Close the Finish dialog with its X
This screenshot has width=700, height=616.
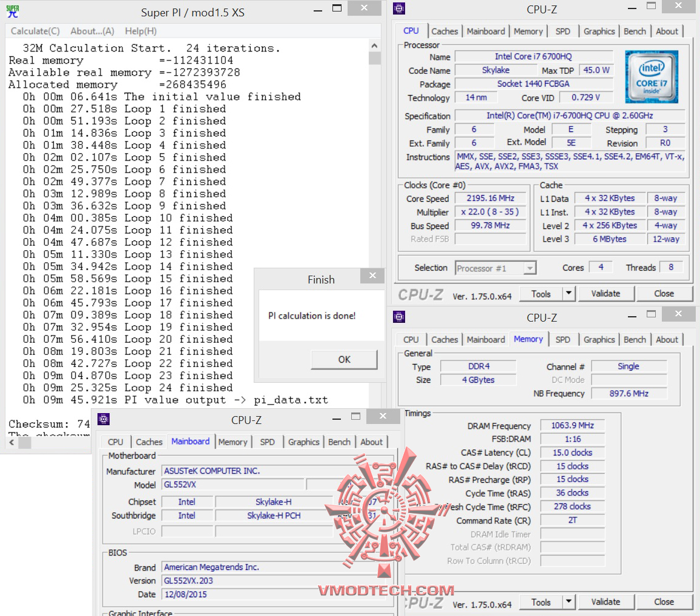pos(373,276)
